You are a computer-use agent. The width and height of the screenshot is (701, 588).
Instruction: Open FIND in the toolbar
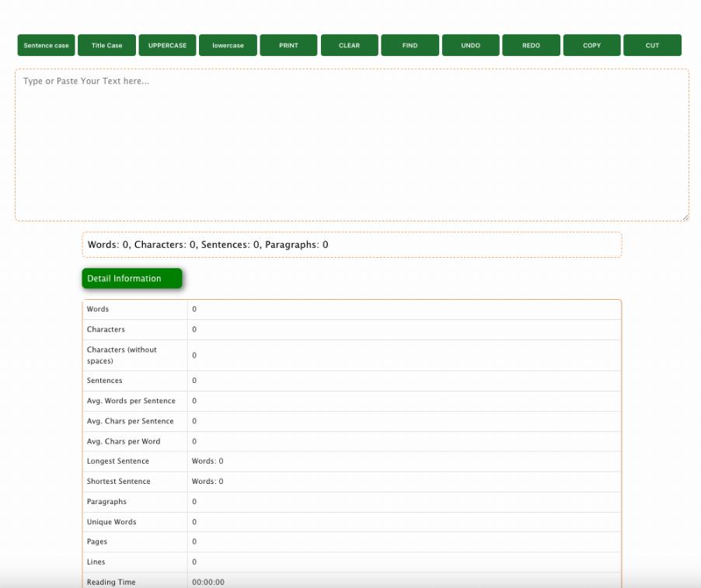coord(410,46)
